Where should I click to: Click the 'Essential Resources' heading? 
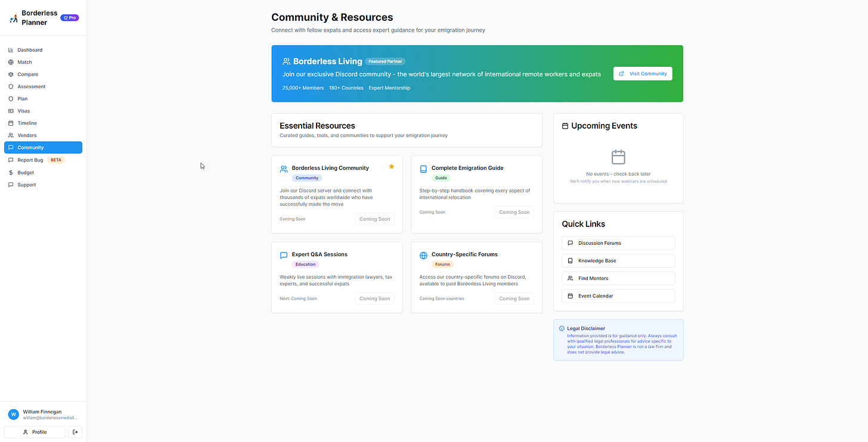pos(317,126)
